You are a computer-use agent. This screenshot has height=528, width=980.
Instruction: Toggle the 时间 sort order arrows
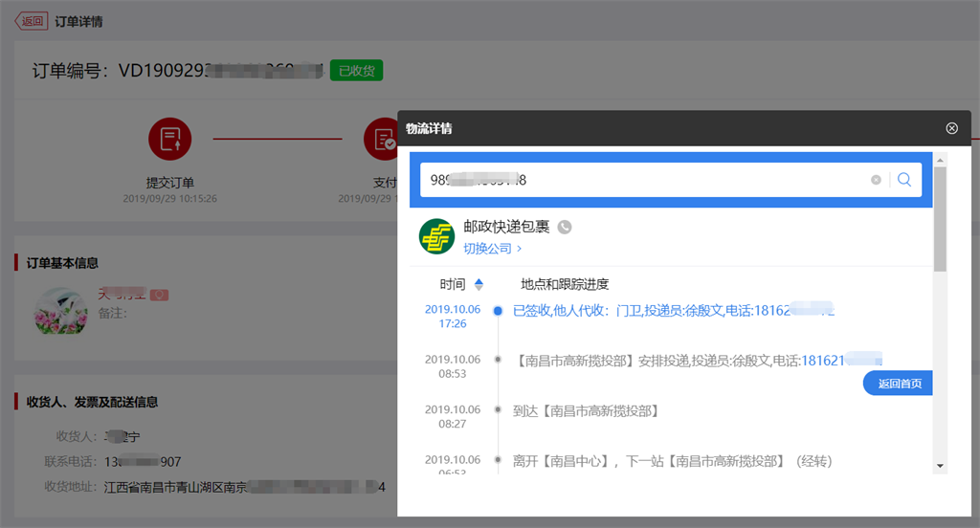click(479, 284)
